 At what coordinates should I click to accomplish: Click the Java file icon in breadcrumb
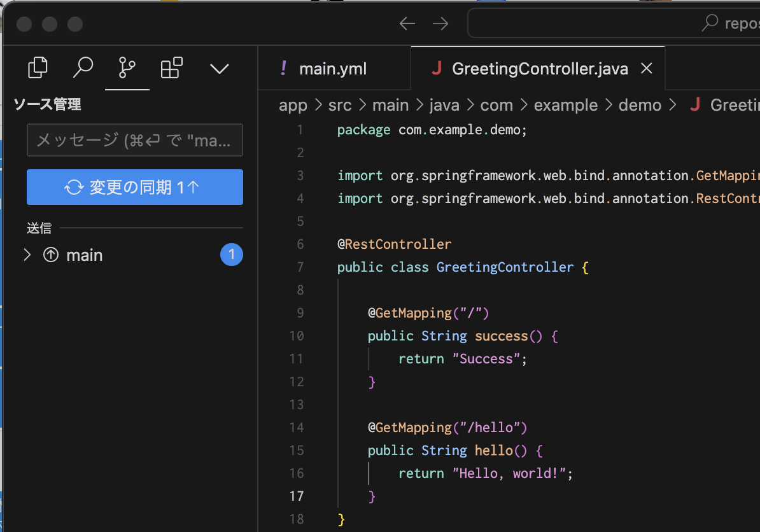tap(695, 104)
